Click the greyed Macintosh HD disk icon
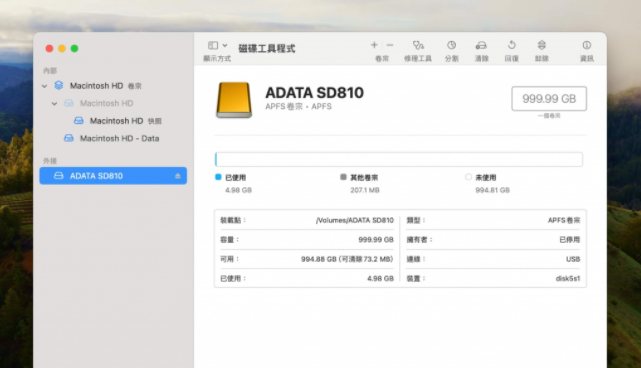This screenshot has height=368, width=641. 69,103
